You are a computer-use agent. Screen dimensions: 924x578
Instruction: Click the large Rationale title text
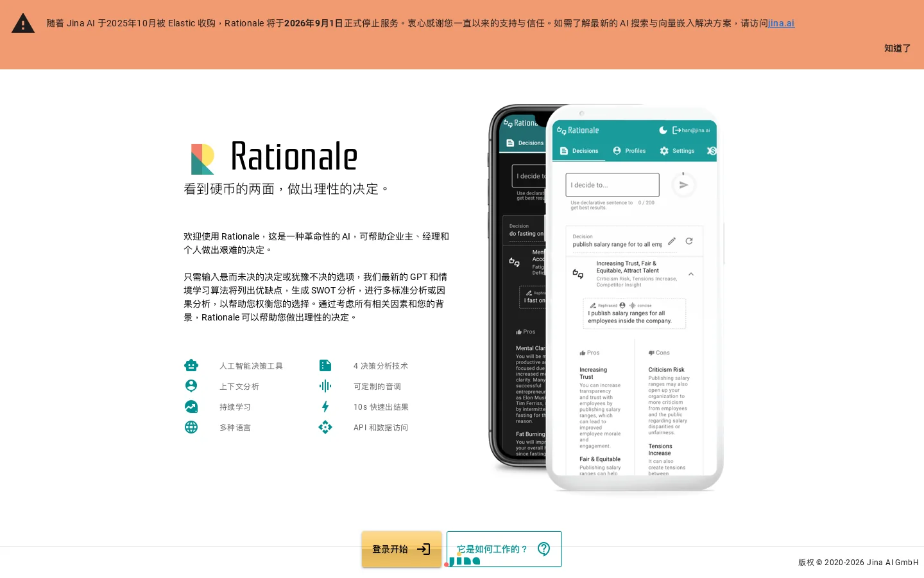(x=294, y=157)
